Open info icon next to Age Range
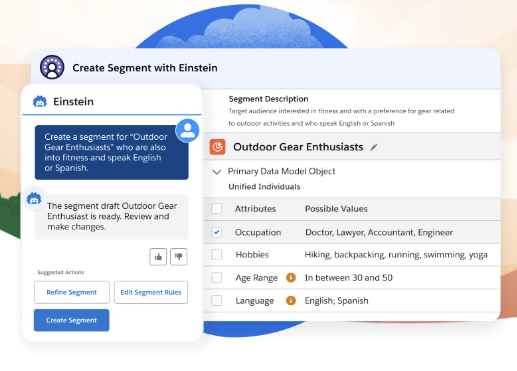Image resolution: width=517 pixels, height=371 pixels. click(291, 277)
